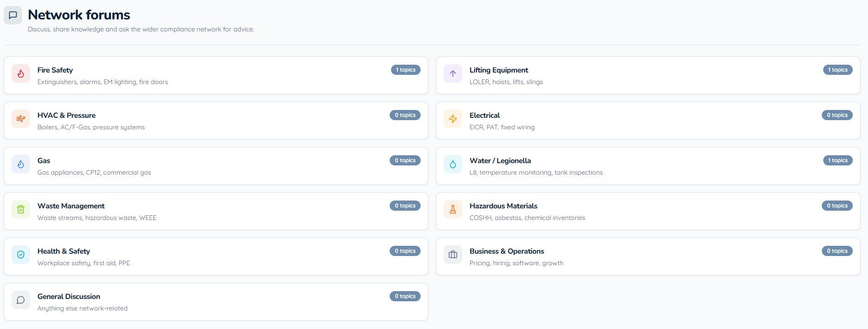
Task: Click the '0 topics' badge on Business & Operations
Action: click(x=837, y=251)
